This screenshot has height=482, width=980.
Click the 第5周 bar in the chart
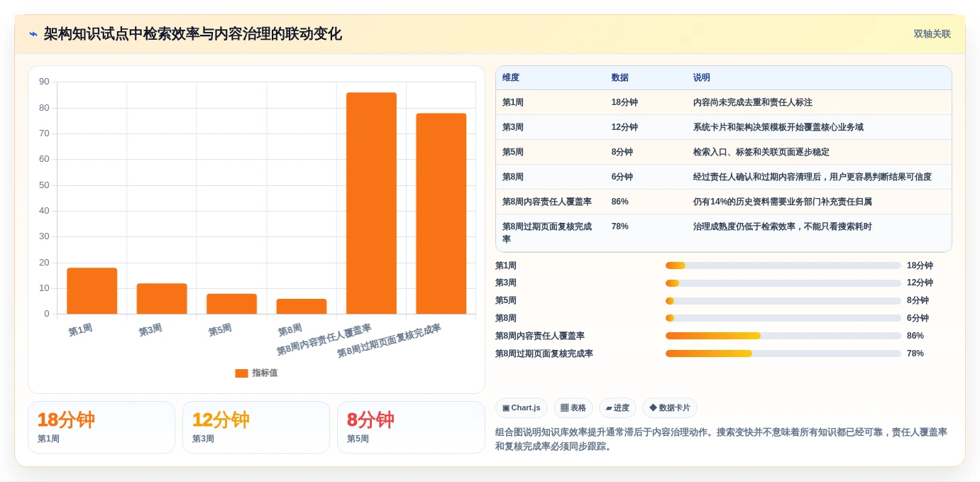click(231, 304)
